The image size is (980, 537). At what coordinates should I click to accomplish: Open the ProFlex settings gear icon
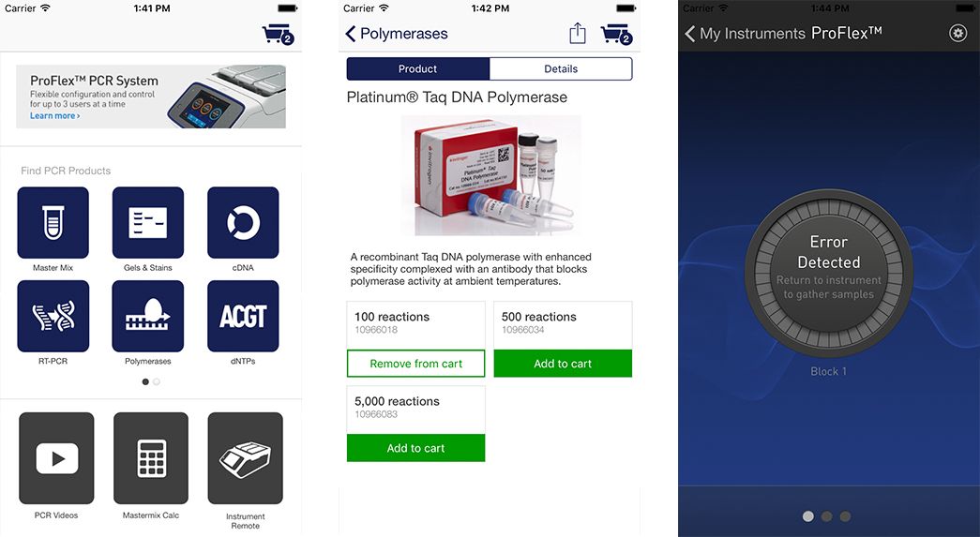[x=957, y=33]
